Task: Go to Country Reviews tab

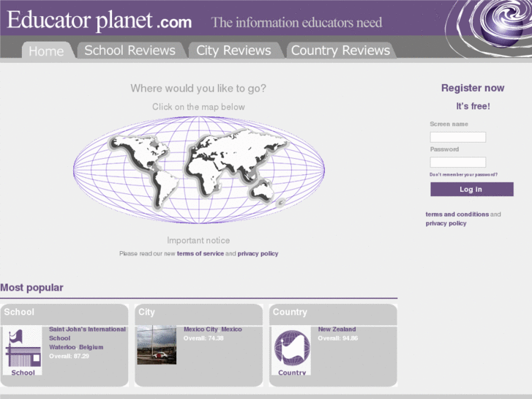Action: 341,51
